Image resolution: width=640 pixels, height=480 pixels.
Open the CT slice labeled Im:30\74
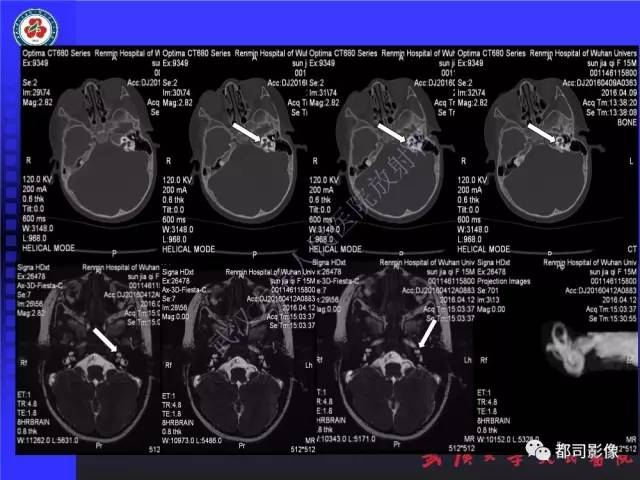[x=234, y=151]
